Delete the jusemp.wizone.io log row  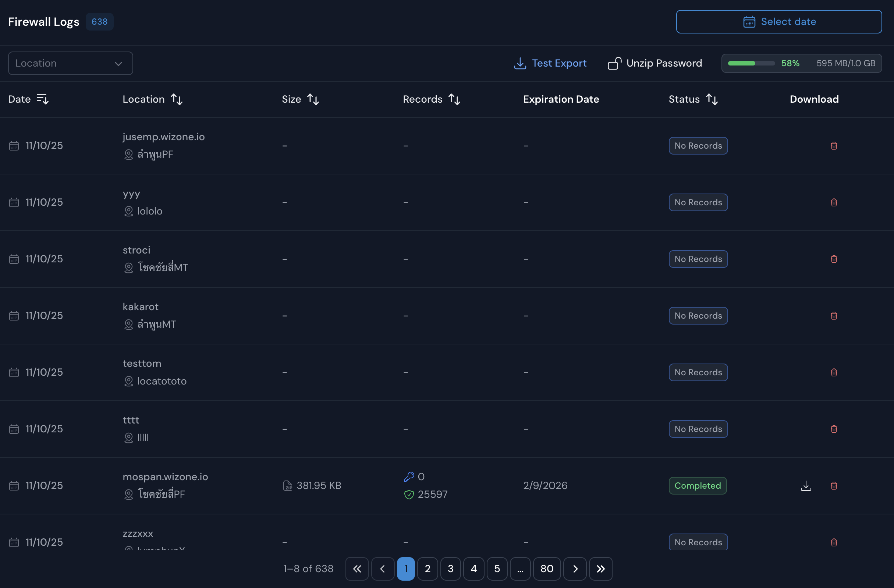click(x=834, y=146)
